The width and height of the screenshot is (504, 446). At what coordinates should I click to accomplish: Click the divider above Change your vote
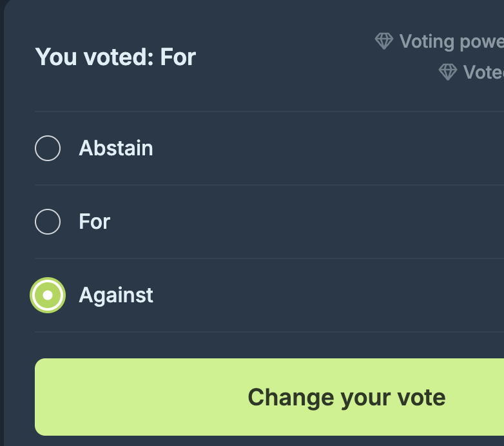258,332
